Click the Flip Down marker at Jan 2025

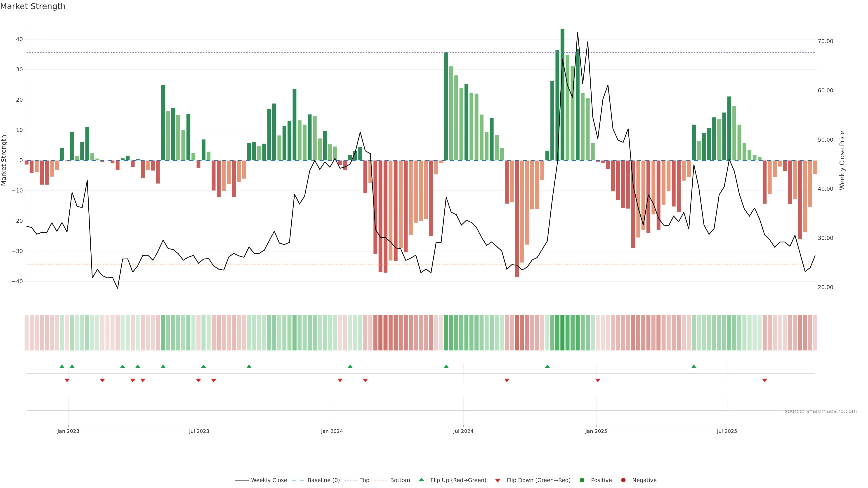pos(598,380)
